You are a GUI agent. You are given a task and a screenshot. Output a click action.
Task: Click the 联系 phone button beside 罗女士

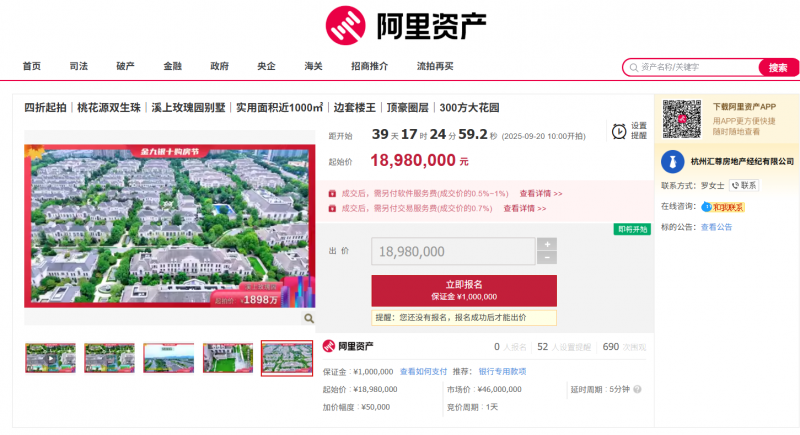pos(744,186)
